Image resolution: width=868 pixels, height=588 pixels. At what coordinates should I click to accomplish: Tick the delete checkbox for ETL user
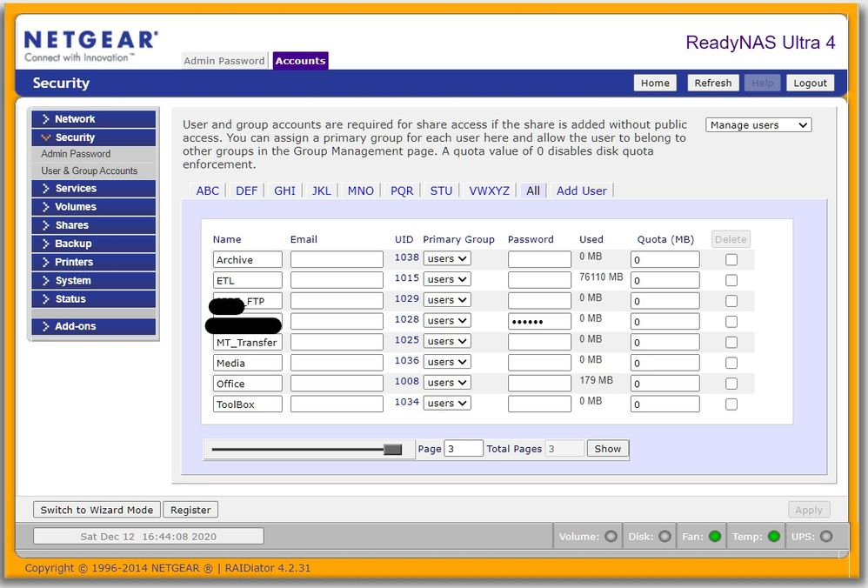pyautogui.click(x=731, y=280)
